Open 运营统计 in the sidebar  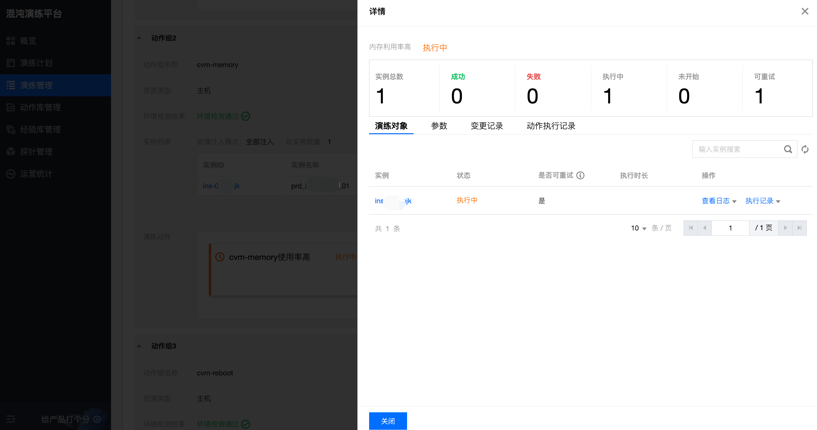point(55,174)
